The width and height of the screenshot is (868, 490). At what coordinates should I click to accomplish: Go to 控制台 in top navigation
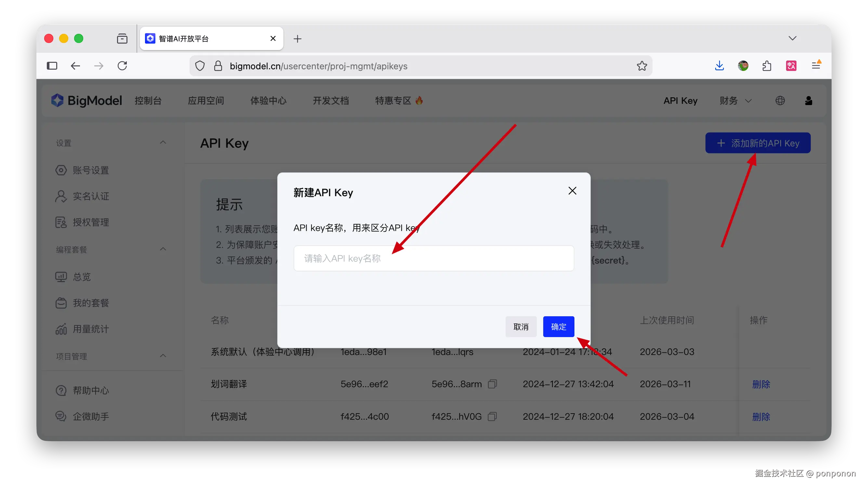click(x=148, y=101)
